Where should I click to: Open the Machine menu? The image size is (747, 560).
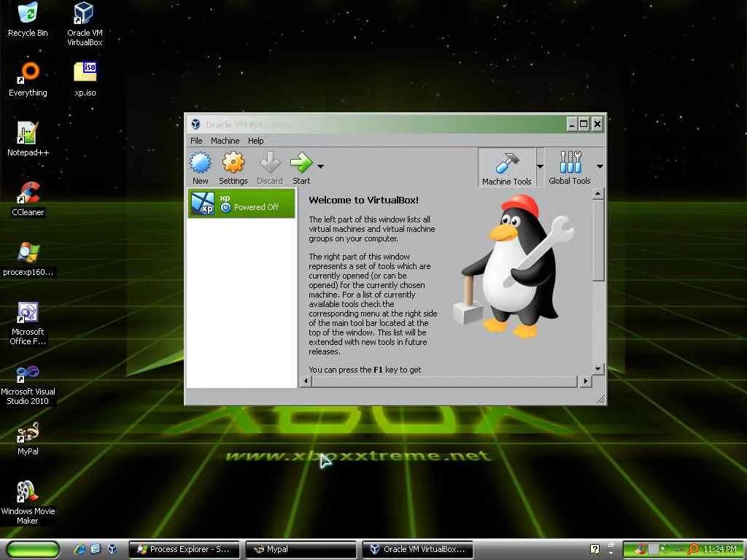click(225, 141)
